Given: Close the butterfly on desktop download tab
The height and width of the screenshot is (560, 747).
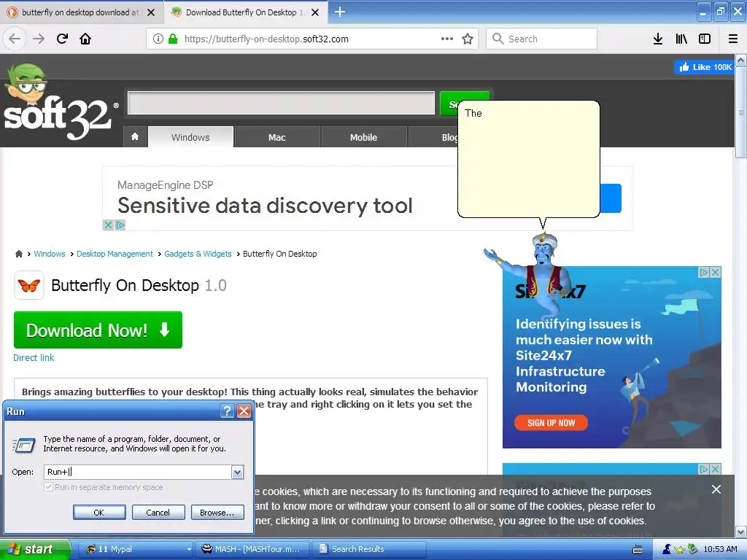Looking at the screenshot, I should click(151, 12).
